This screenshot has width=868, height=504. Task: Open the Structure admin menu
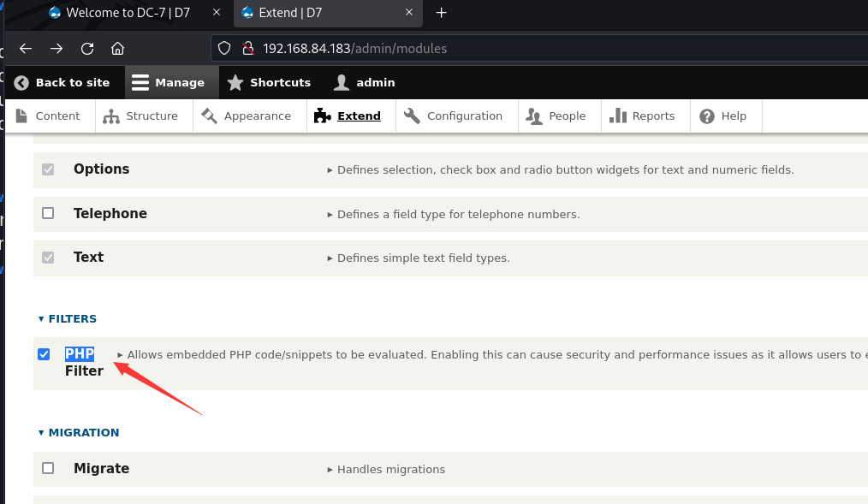tap(152, 116)
